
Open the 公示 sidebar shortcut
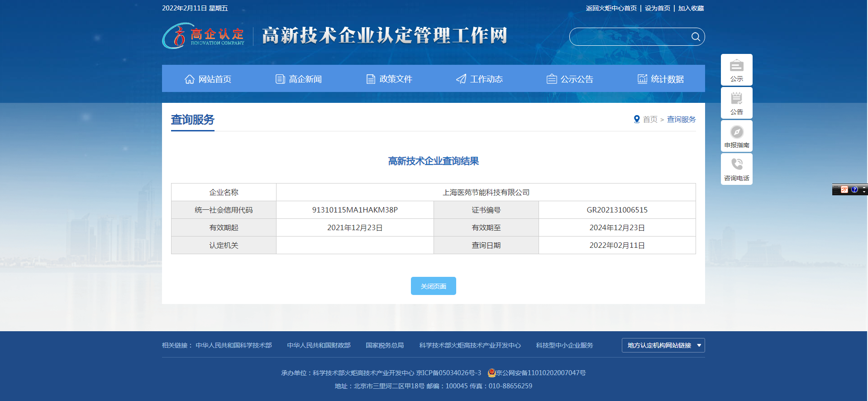point(736,70)
